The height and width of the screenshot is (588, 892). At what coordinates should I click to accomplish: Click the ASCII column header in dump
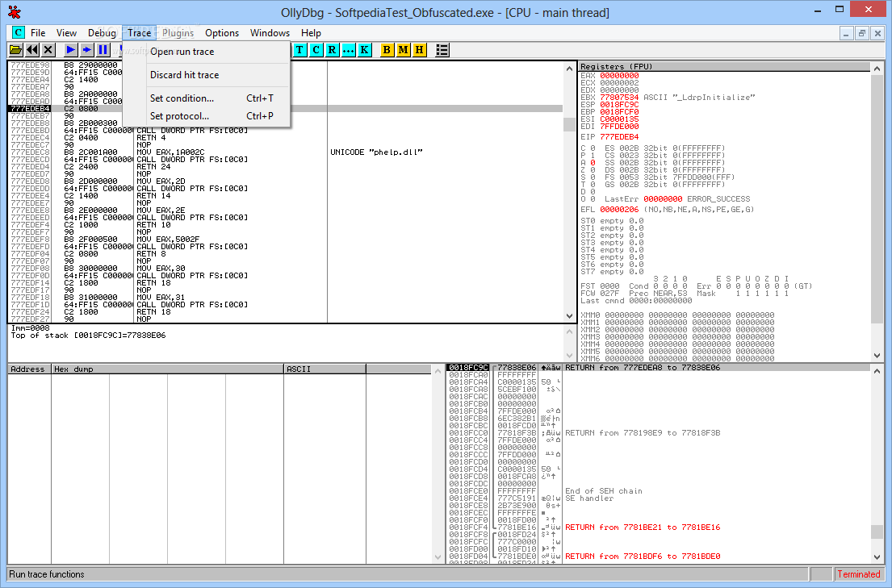[x=325, y=369]
